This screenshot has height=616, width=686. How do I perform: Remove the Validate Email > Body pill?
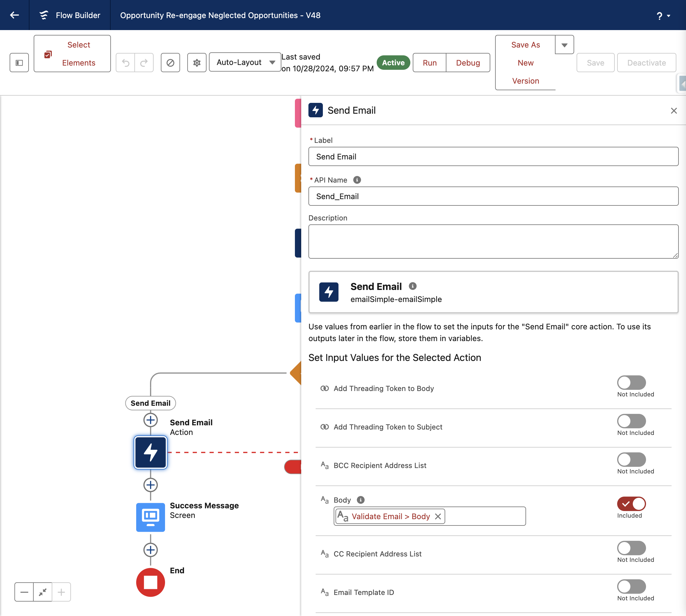[438, 516]
